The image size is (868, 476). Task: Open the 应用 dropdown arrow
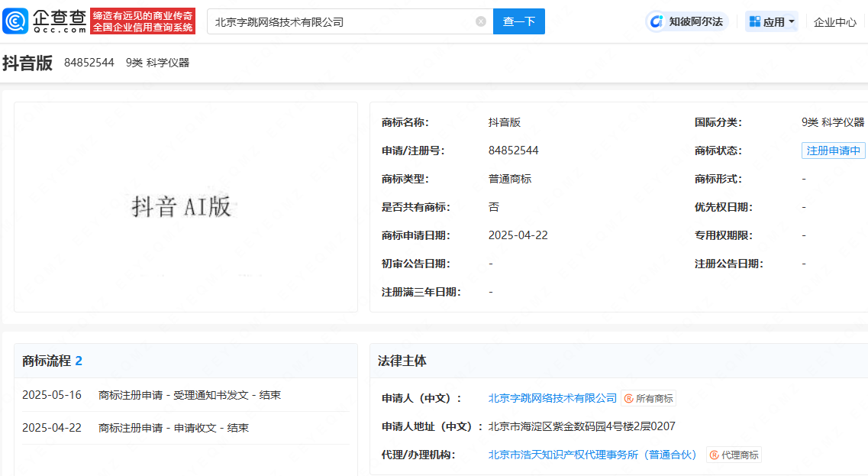792,21
